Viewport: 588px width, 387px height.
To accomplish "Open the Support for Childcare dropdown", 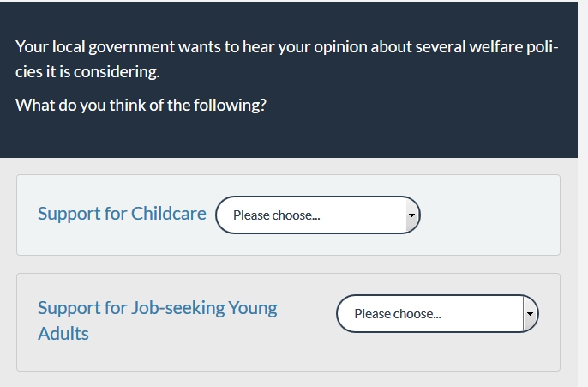I will coord(317,215).
